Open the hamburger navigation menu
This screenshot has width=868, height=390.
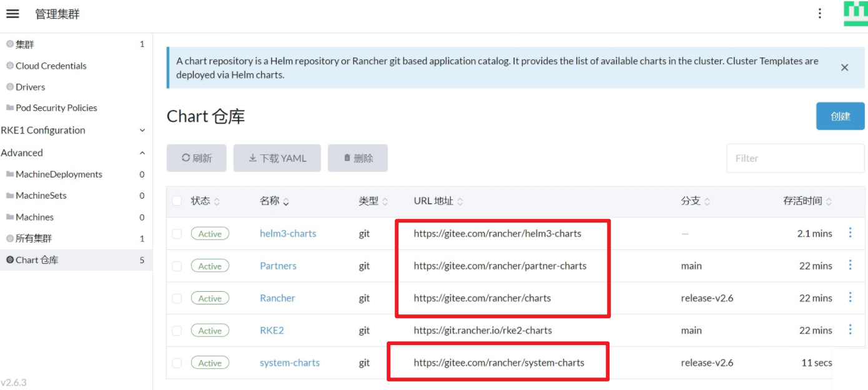tap(12, 14)
